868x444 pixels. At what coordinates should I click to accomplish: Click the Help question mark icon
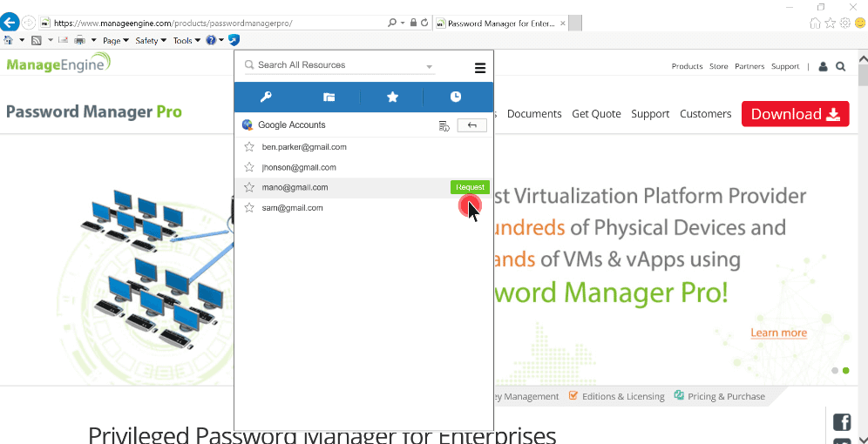pos(211,40)
